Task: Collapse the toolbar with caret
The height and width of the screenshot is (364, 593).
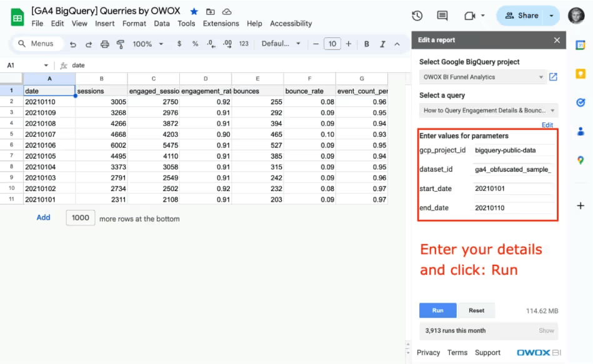Action: point(397,44)
